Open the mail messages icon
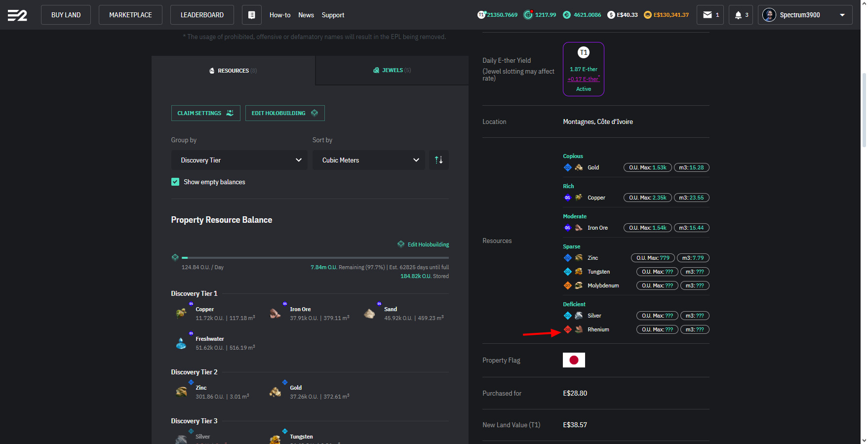Image resolution: width=868 pixels, height=444 pixels. point(710,15)
